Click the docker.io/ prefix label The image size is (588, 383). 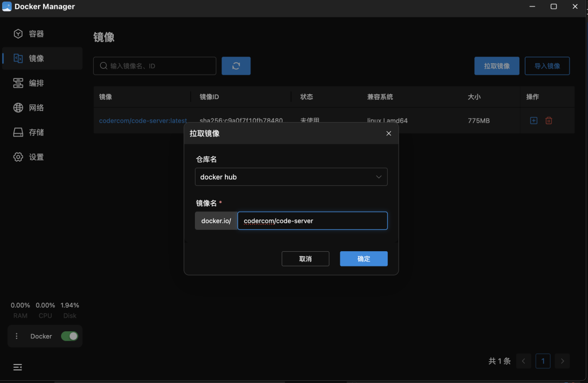[216, 221]
